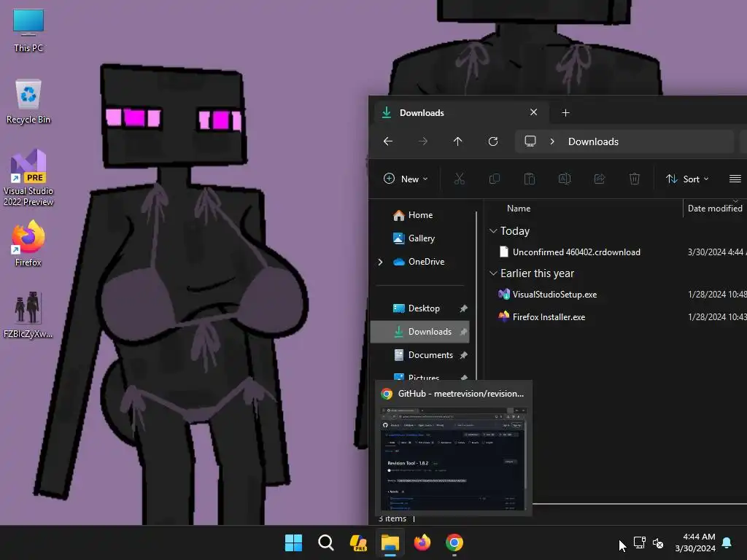
Task: Refresh the Downloads folder
Action: pos(493,141)
